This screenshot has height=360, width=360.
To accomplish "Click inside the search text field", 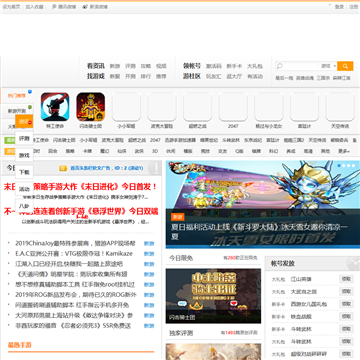I will pos(297,66).
